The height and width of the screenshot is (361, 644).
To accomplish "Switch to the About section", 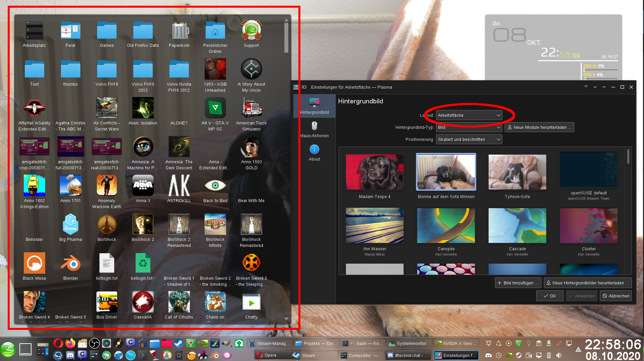I will [314, 153].
